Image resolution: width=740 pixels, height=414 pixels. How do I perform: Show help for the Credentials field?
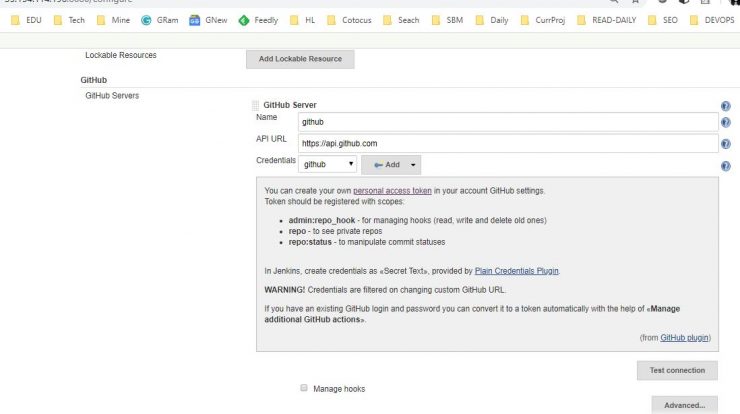point(725,166)
